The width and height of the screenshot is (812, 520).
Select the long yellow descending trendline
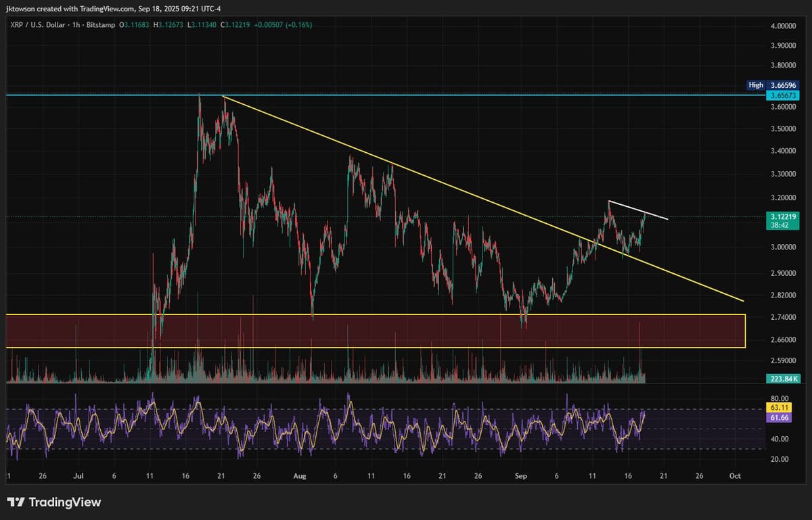[483, 199]
